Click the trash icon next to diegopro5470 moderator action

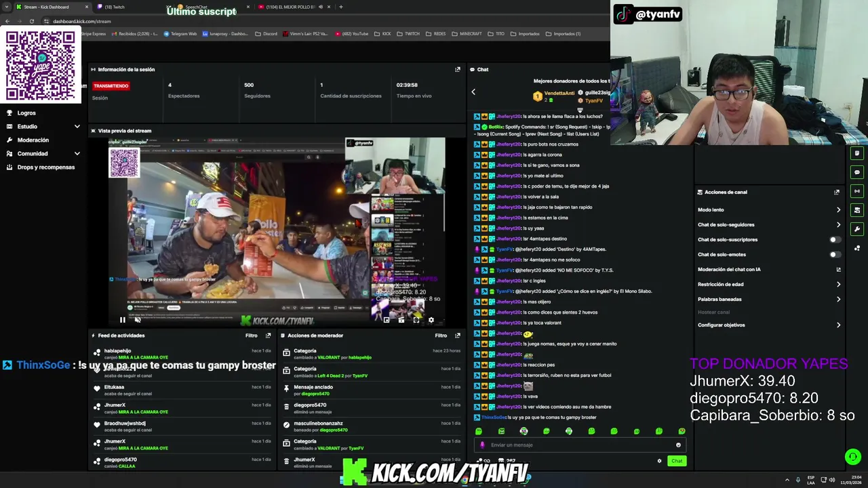coord(287,407)
